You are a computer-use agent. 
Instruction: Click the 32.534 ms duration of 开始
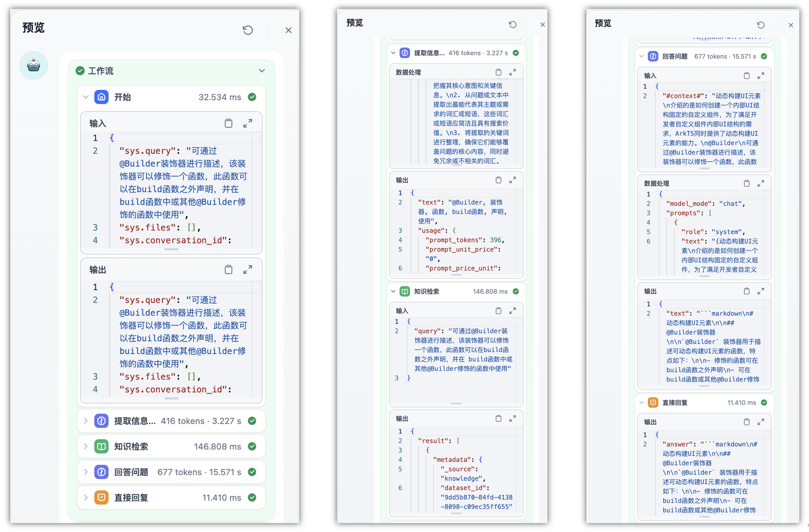point(220,97)
